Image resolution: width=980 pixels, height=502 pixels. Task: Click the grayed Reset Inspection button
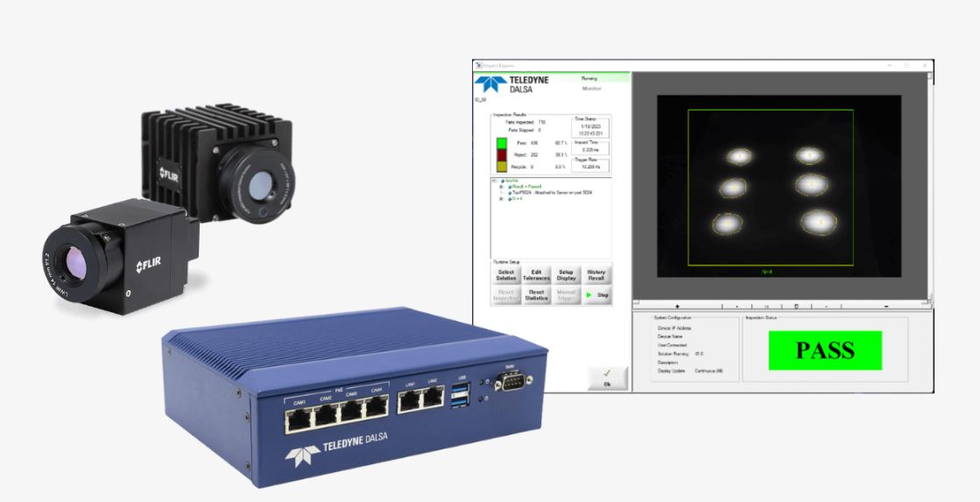pyautogui.click(x=506, y=295)
